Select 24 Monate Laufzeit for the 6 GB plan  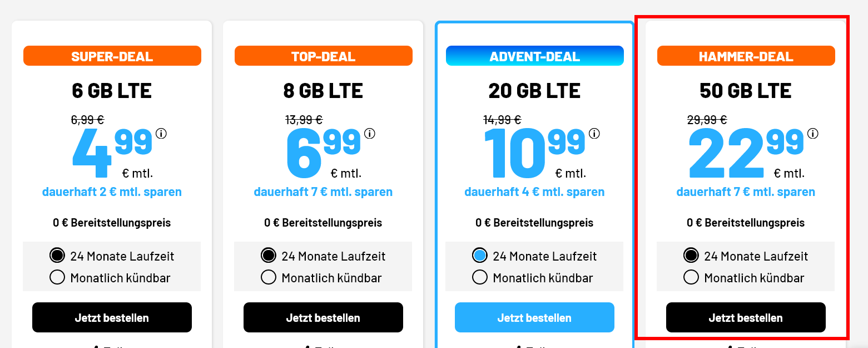pyautogui.click(x=57, y=256)
